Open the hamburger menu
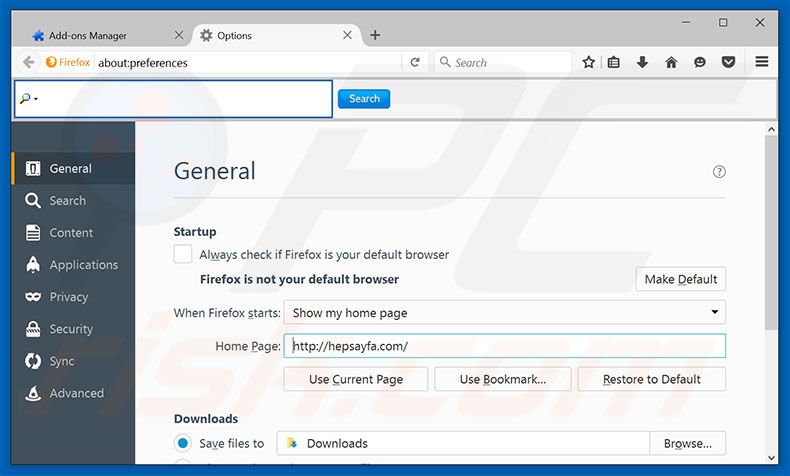The width and height of the screenshot is (790, 476). click(762, 62)
